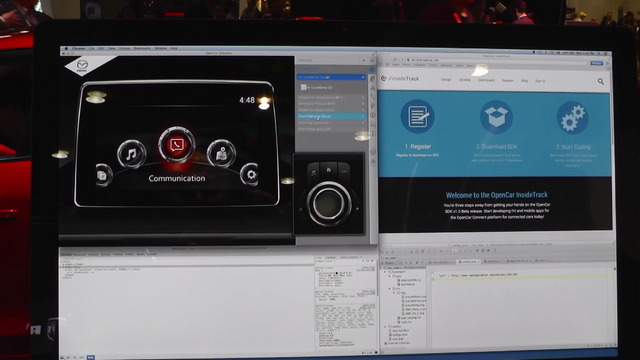Viewport: 640px width, 360px height.
Task: Click the blue button at browser toolbar right
Action: [x=596, y=63]
